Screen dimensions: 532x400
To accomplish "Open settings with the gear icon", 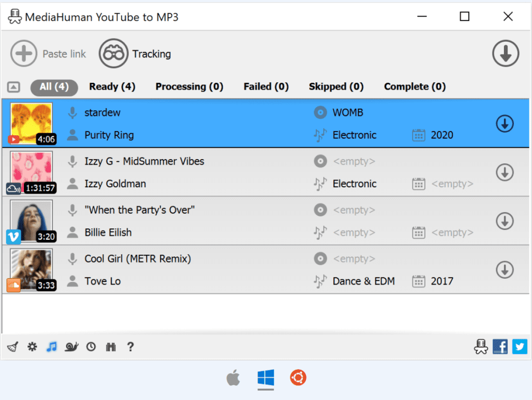I will [32, 347].
